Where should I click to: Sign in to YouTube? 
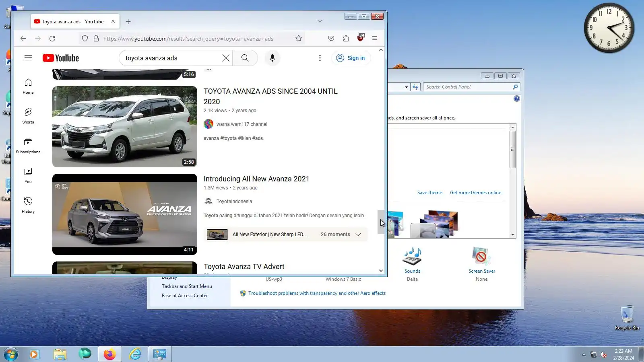tap(351, 58)
